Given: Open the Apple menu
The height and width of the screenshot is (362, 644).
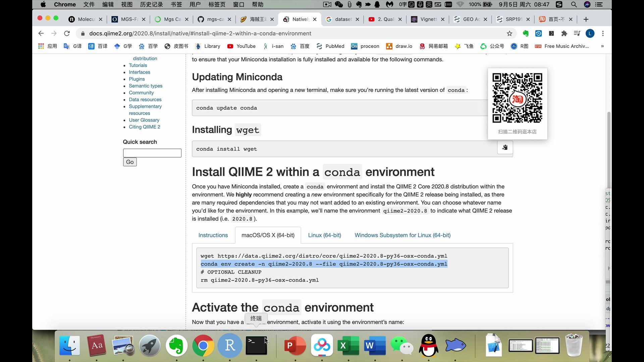Looking at the screenshot, I should tap(43, 4).
